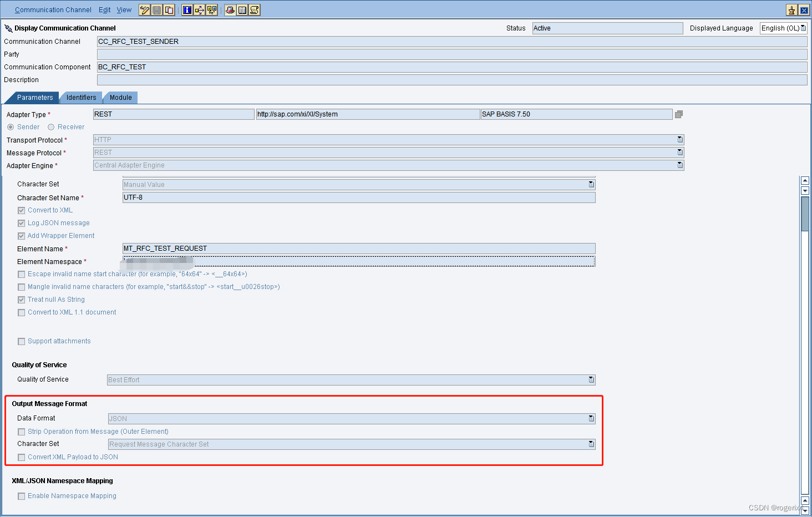Disable the Log JSON message checkbox

point(21,223)
